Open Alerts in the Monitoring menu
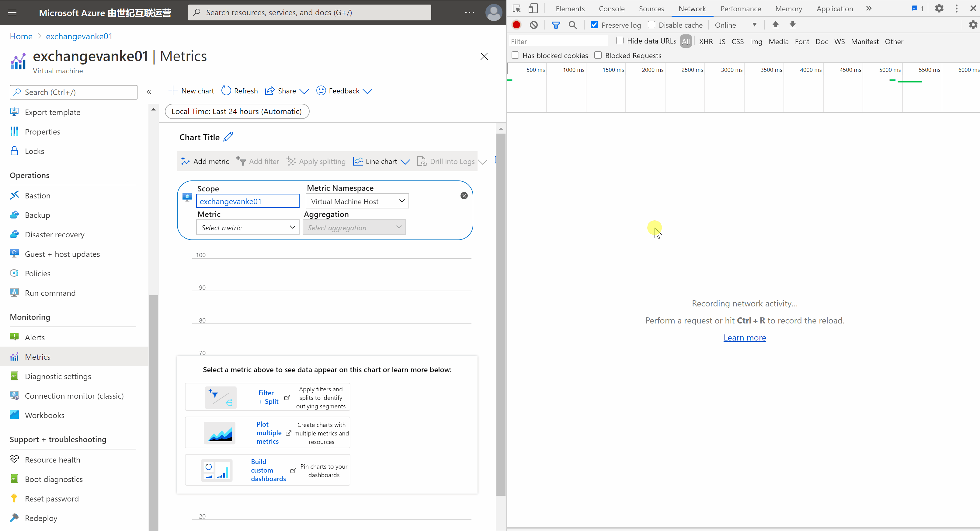This screenshot has width=980, height=531. (x=35, y=337)
